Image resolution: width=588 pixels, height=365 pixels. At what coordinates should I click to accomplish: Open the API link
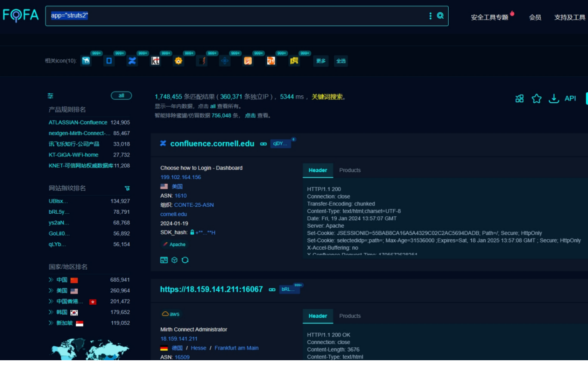[x=570, y=98]
